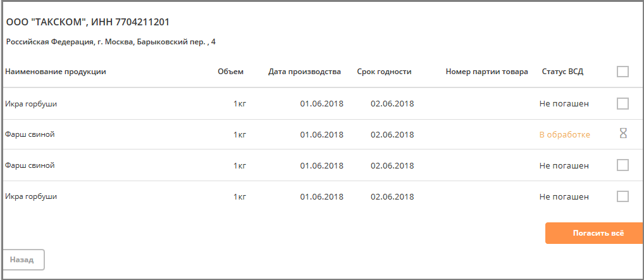Click "Не погашен" status in first Икра горбуши row
644x280 pixels.
pyautogui.click(x=564, y=104)
